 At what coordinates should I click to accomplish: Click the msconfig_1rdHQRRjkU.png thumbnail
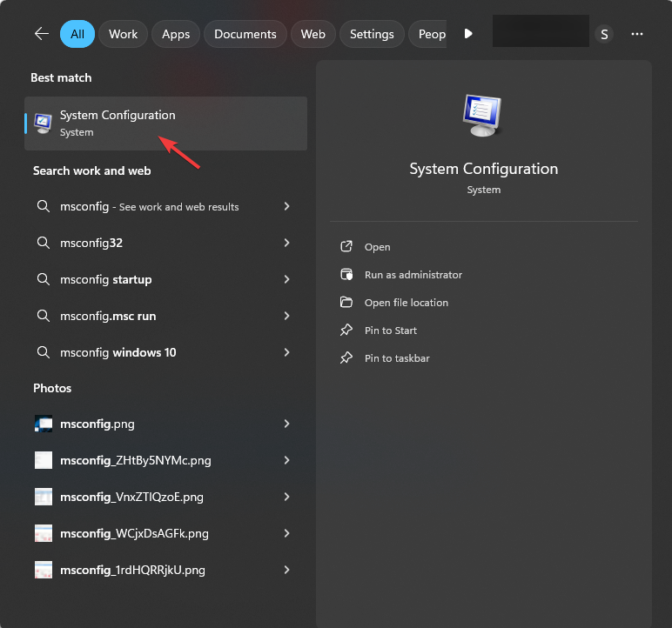point(44,570)
